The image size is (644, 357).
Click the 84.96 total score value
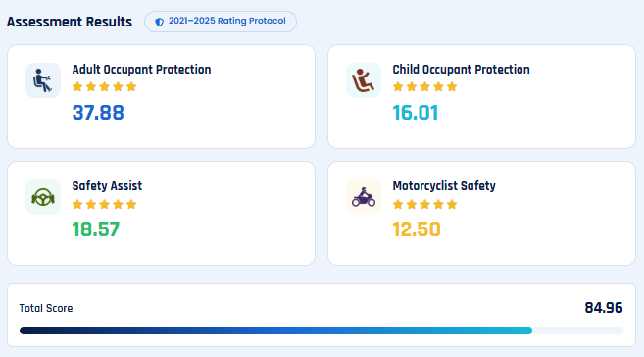point(604,308)
